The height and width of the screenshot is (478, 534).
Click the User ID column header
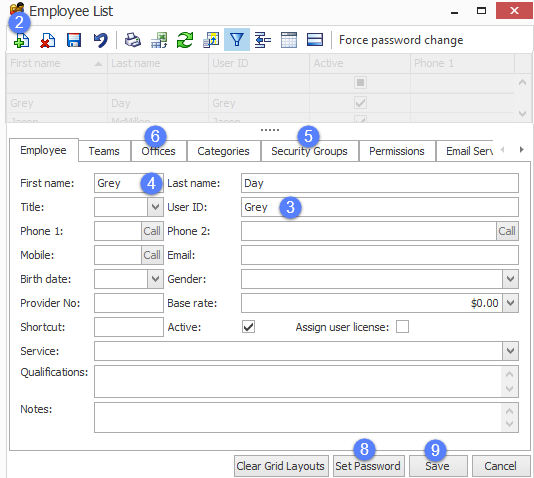(x=259, y=63)
